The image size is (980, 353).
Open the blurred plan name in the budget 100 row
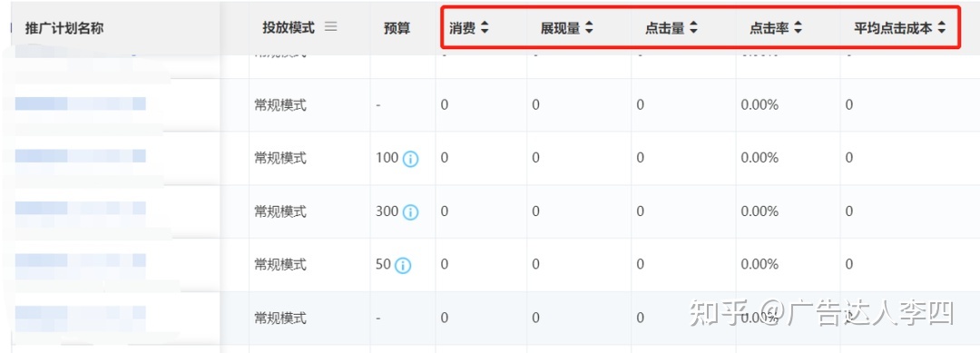click(x=81, y=156)
